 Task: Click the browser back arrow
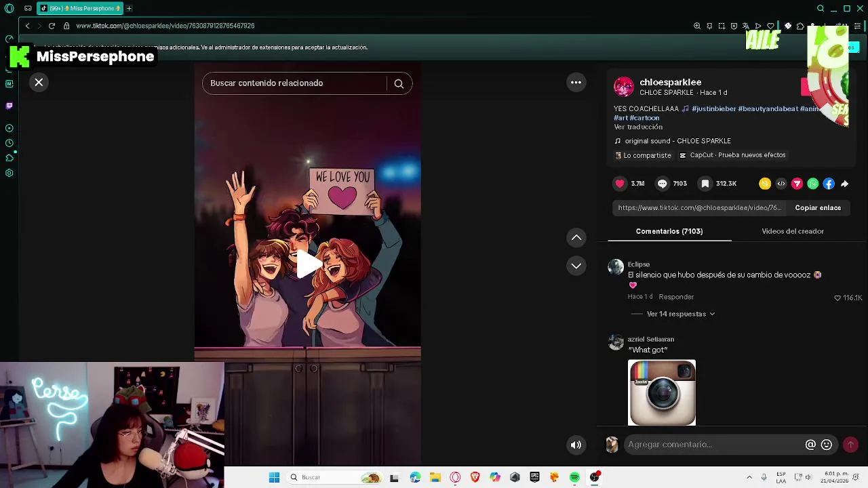pyautogui.click(x=27, y=26)
